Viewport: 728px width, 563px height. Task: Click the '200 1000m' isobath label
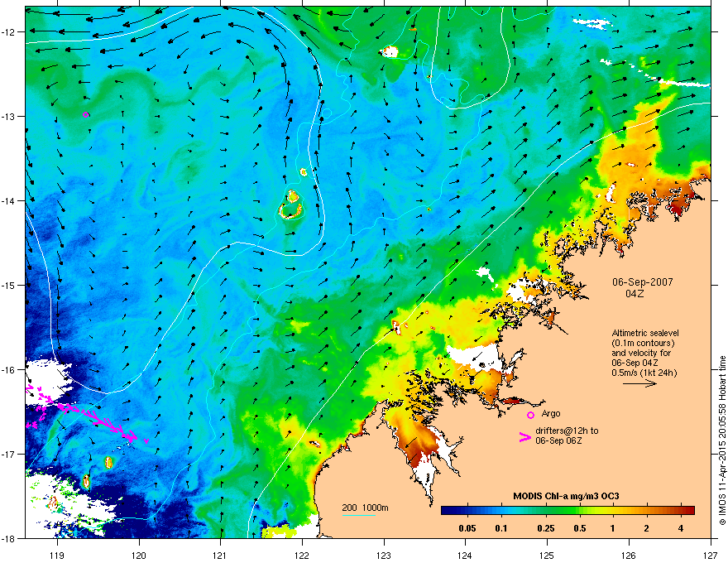(x=365, y=508)
